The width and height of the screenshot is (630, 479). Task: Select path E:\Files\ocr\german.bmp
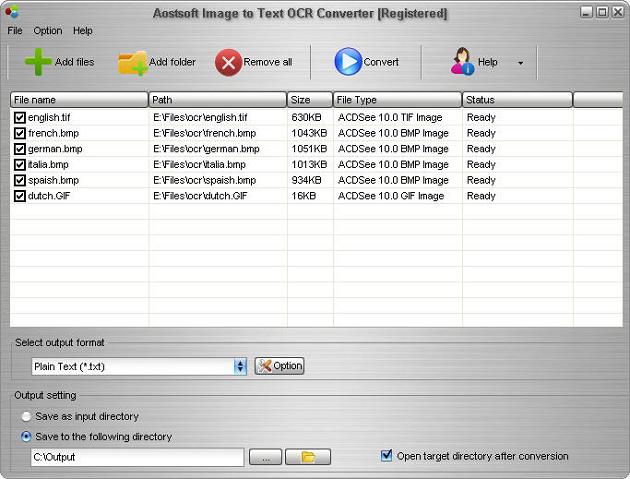point(206,149)
